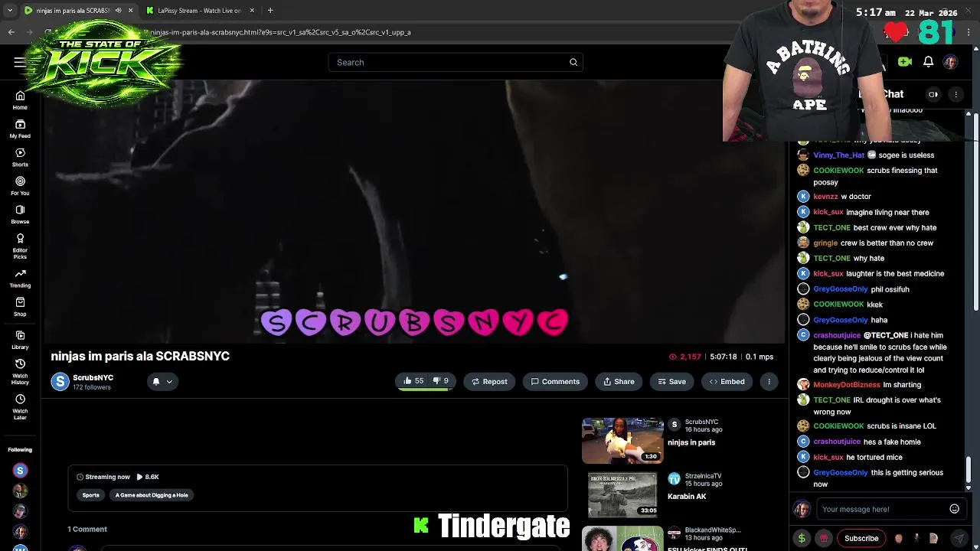Click the StrzelnicaTV channel name
This screenshot has height=551, width=980.
[703, 476]
